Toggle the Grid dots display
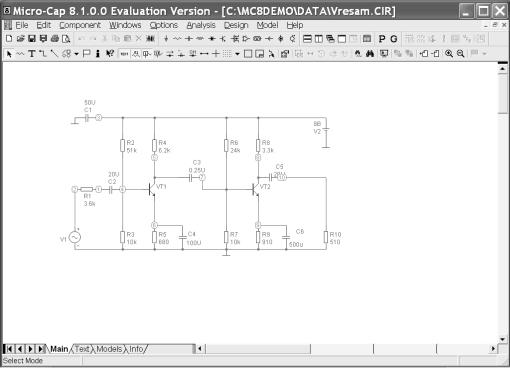 coord(227,54)
